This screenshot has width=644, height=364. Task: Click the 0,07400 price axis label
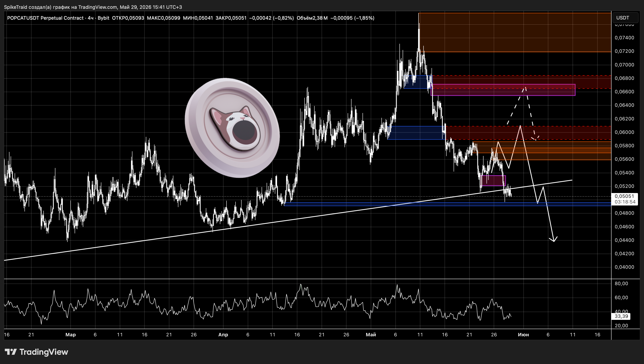click(x=624, y=38)
